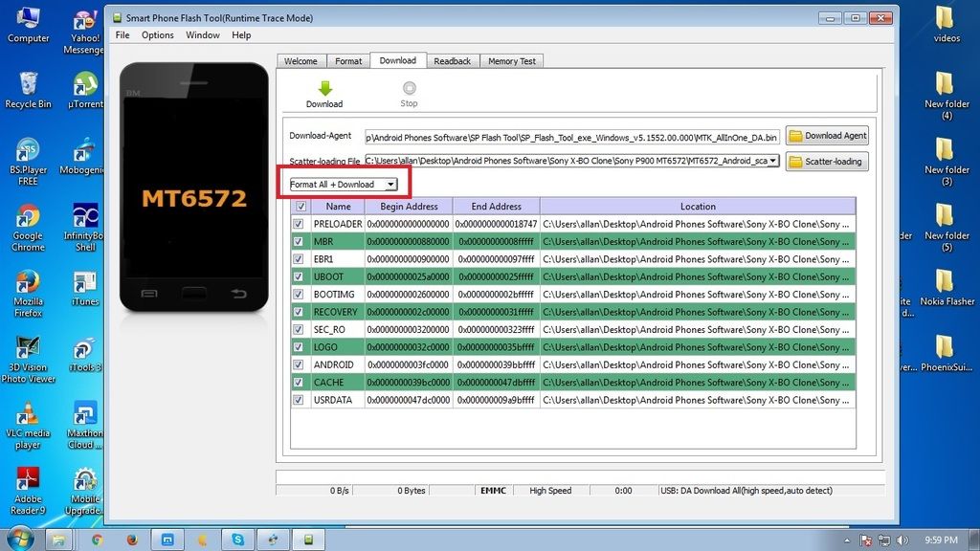
Task: Click the Download Agent folder button
Action: (x=827, y=136)
